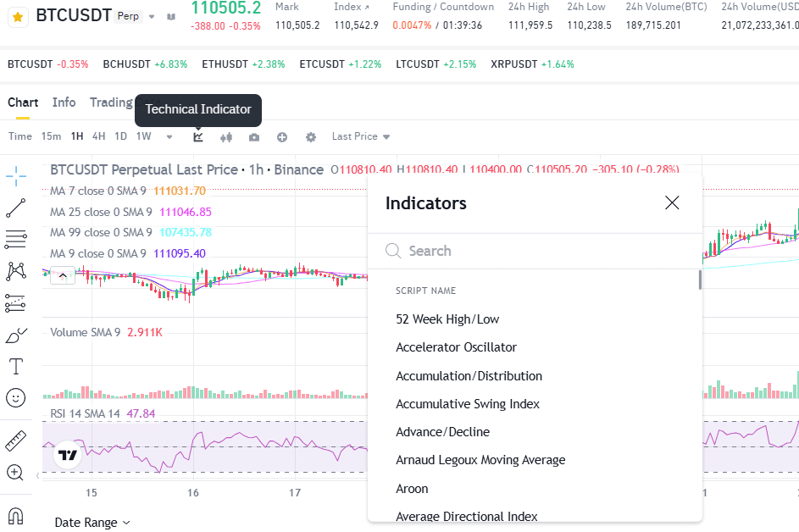Switch to the Info tab

click(x=64, y=103)
